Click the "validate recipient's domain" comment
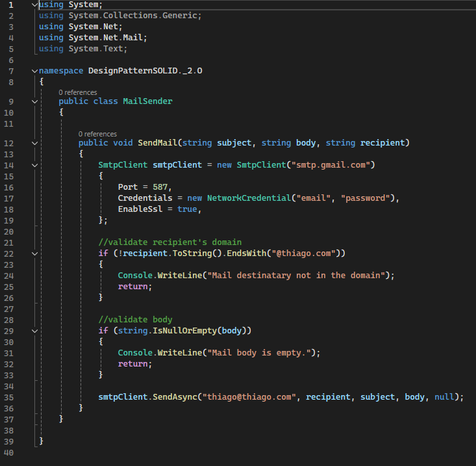The width and height of the screenshot is (476, 466). pos(169,242)
